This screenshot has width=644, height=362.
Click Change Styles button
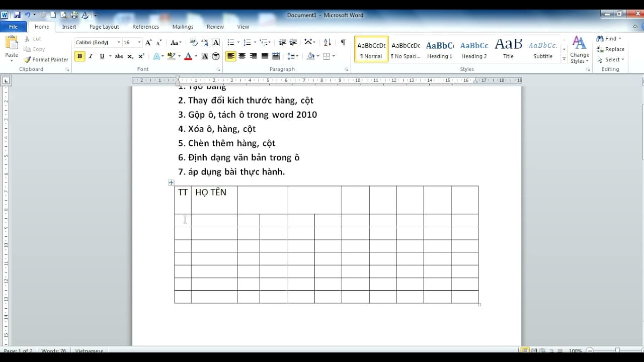(x=580, y=49)
